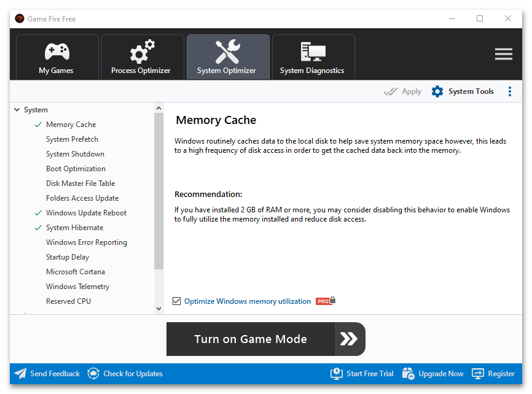Click the Check for Updates icon
The image size is (532, 394).
(x=93, y=373)
